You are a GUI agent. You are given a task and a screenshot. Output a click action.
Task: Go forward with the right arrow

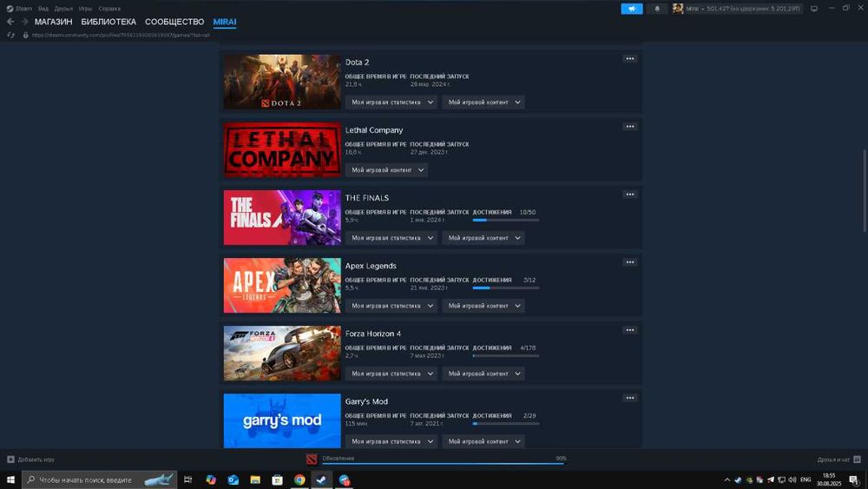coord(24,22)
